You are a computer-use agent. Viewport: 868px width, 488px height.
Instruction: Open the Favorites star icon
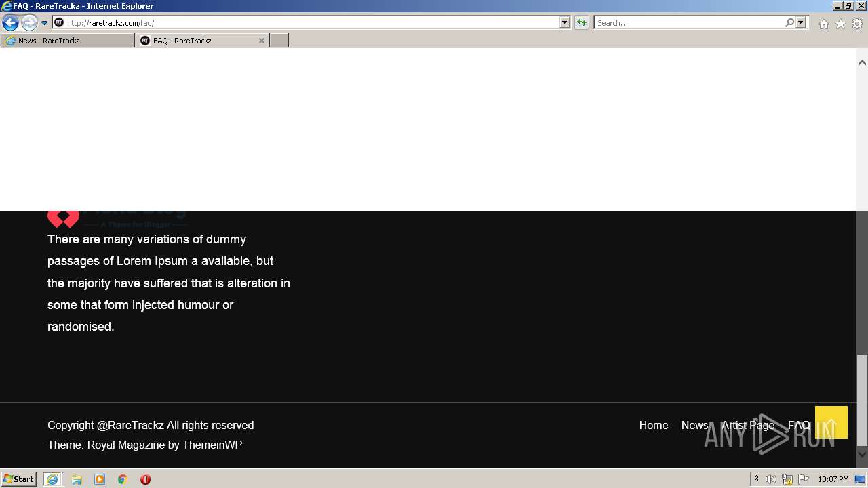click(x=840, y=24)
